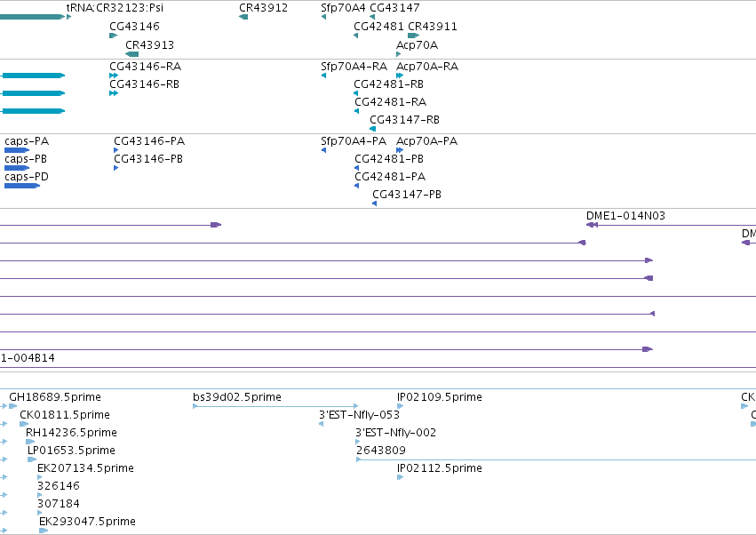Select the EK207134.5prime EST
The image size is (756, 535).
tap(85, 468)
